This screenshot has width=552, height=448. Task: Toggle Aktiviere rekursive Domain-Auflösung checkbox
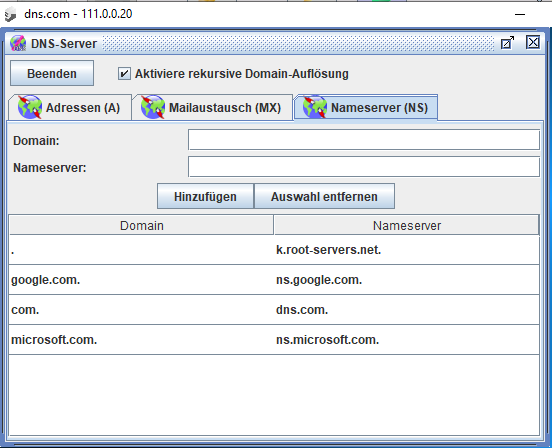(124, 74)
